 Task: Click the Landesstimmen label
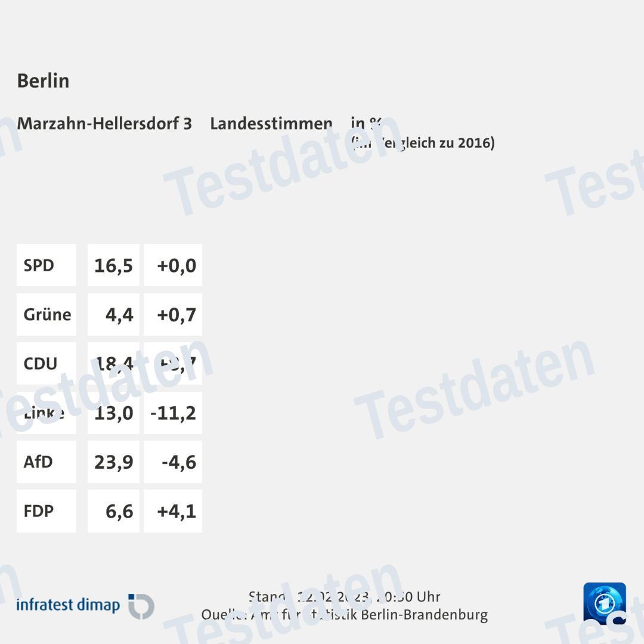pyautogui.click(x=271, y=123)
